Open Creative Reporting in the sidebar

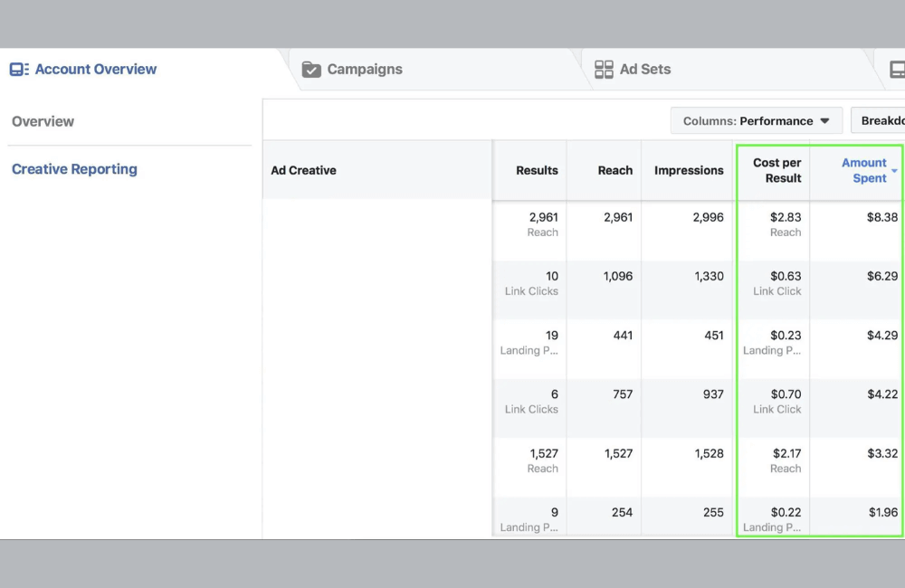pyautogui.click(x=74, y=168)
